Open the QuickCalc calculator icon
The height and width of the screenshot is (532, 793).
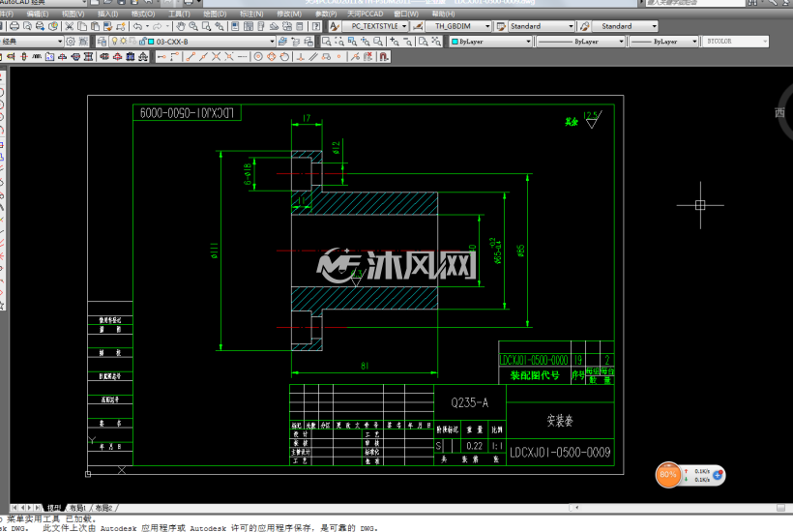[300, 26]
